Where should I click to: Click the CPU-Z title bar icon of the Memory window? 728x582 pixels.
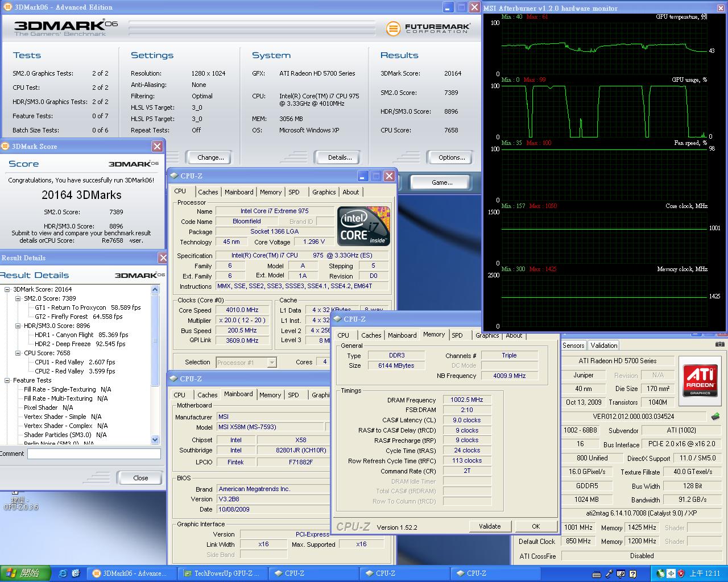(x=337, y=319)
